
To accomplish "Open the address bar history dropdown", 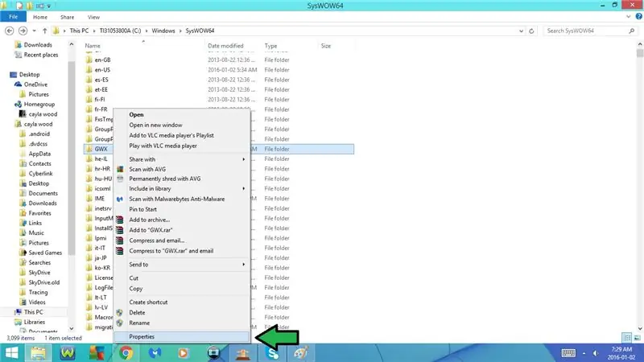I will point(521,31).
